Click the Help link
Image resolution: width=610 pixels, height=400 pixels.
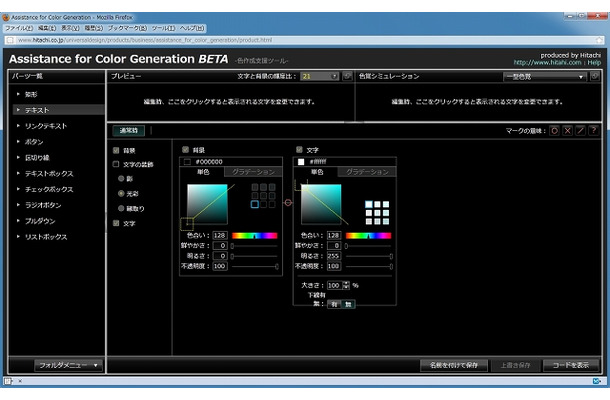coord(594,63)
